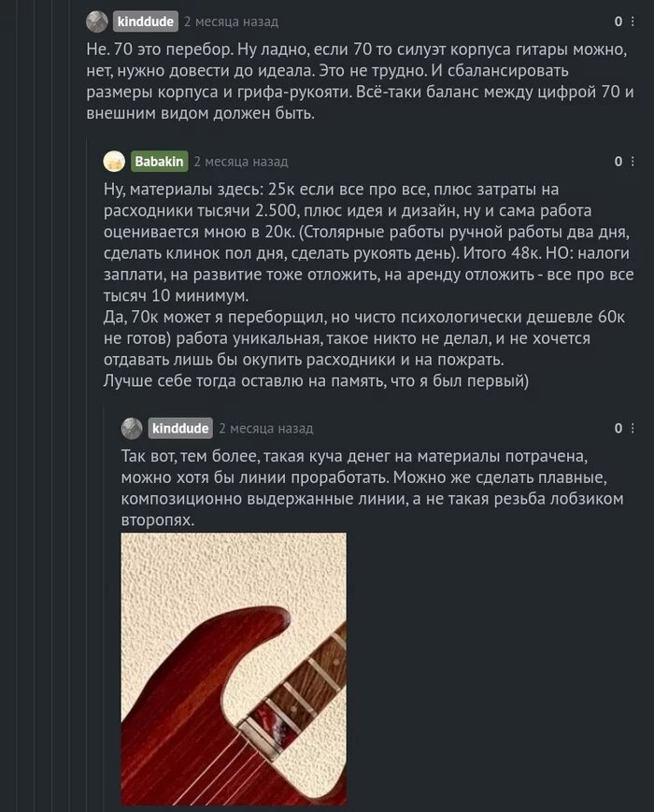Viewport: 654px width, 812px height.
Task: Click the "0" rating on the top comment
Action: (x=617, y=21)
